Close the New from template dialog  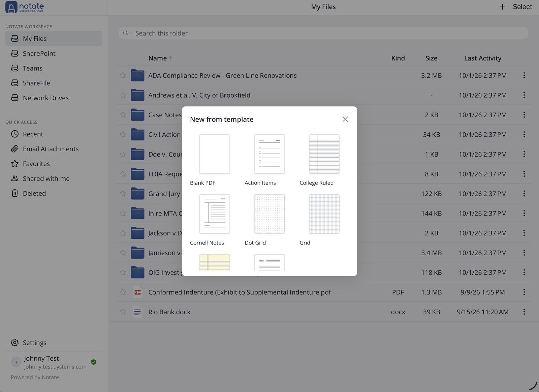coord(345,119)
